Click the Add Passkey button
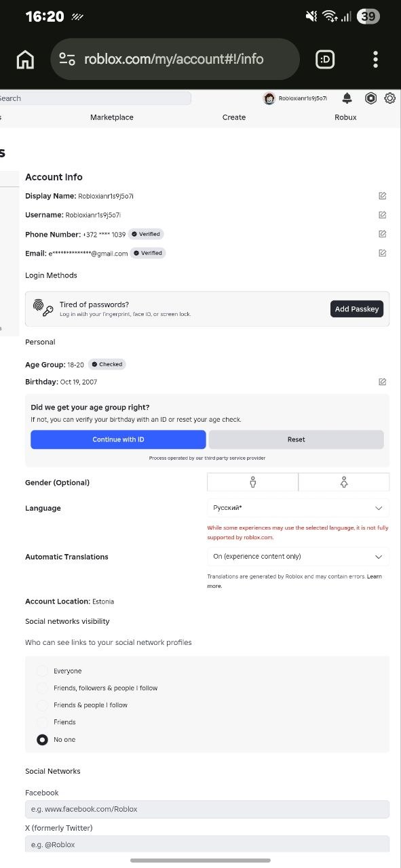The height and width of the screenshot is (868, 401). (358, 309)
